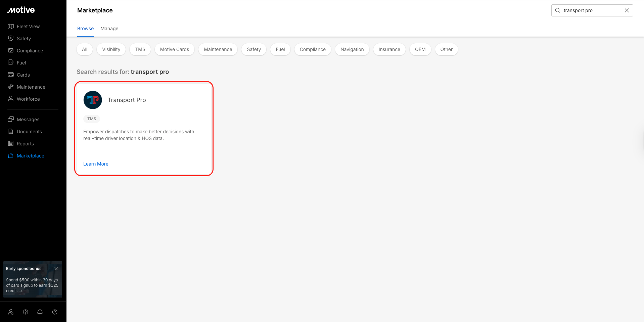
Task: Click the Documents file icon
Action: (x=11, y=131)
